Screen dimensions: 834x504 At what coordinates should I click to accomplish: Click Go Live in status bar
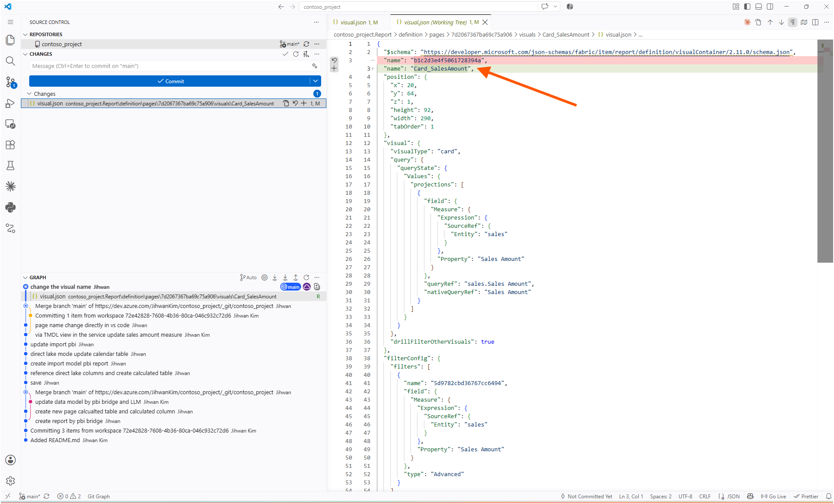[773, 497]
